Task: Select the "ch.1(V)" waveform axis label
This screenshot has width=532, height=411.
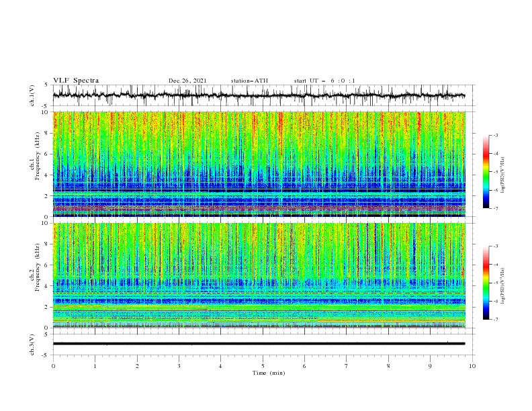Action: pyautogui.click(x=32, y=95)
